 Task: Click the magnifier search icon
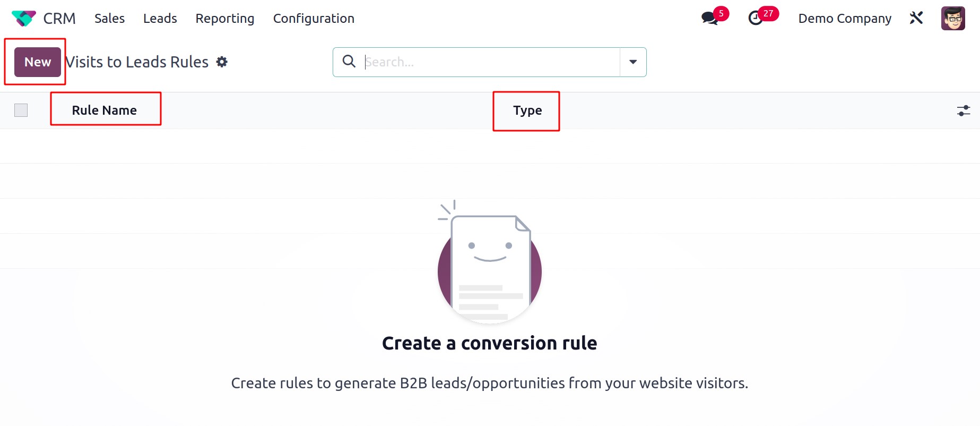tap(349, 62)
